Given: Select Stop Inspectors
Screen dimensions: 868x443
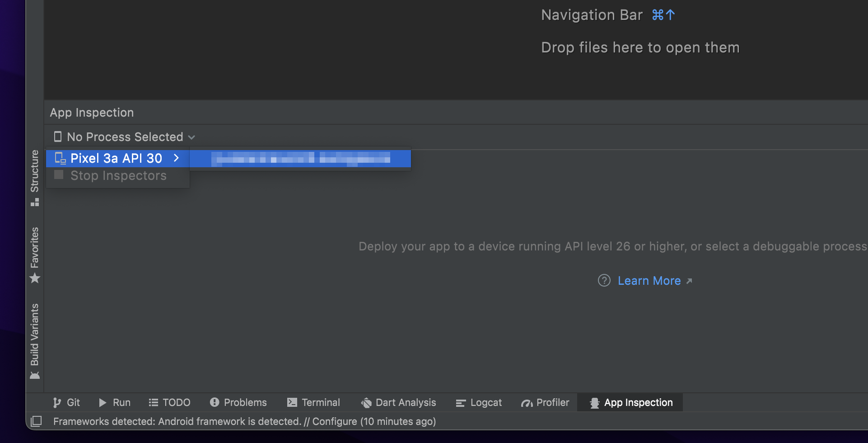Looking at the screenshot, I should point(118,175).
